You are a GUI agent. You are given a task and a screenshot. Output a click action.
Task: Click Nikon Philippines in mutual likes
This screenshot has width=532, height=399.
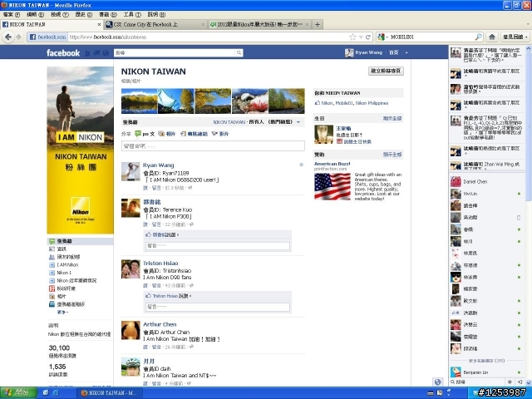tap(372, 103)
